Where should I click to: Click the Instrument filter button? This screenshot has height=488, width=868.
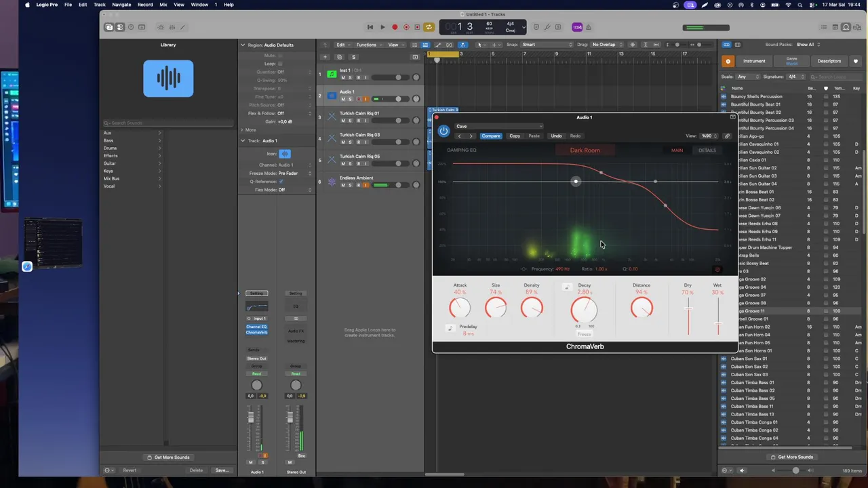point(754,61)
